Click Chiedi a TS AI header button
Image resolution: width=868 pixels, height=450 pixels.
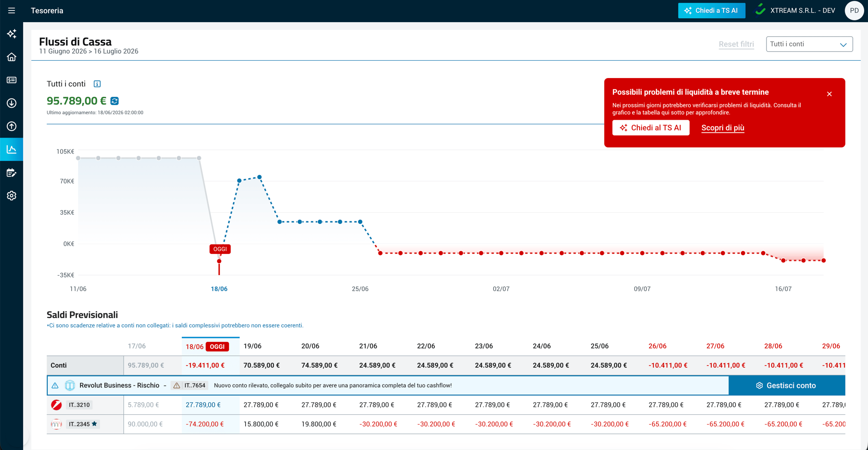[x=712, y=10]
